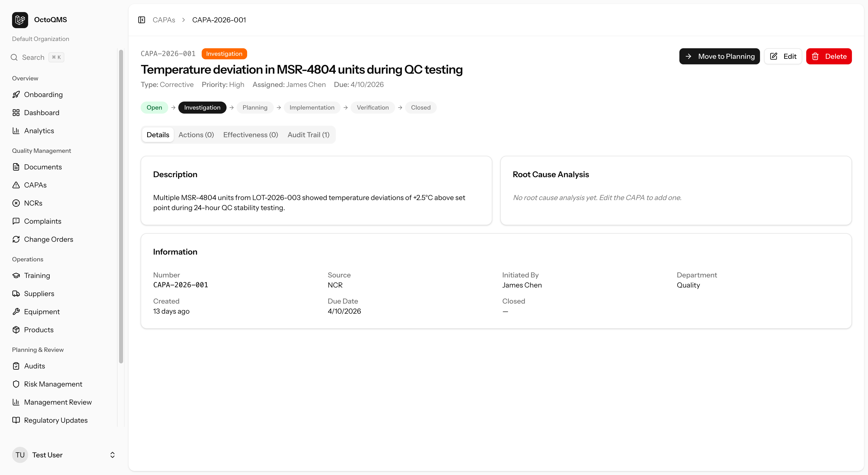Click the Move to Planning button

pyautogui.click(x=719, y=56)
